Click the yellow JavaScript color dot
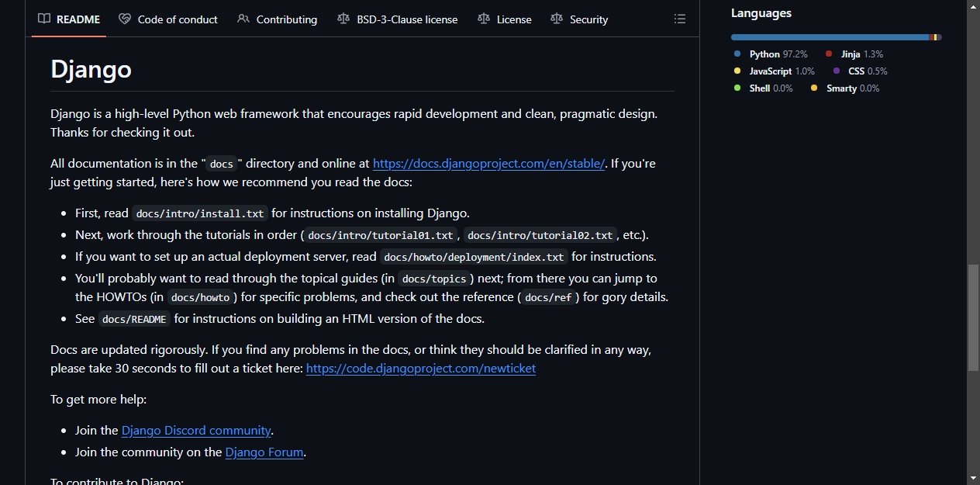This screenshot has height=485, width=980. [737, 71]
